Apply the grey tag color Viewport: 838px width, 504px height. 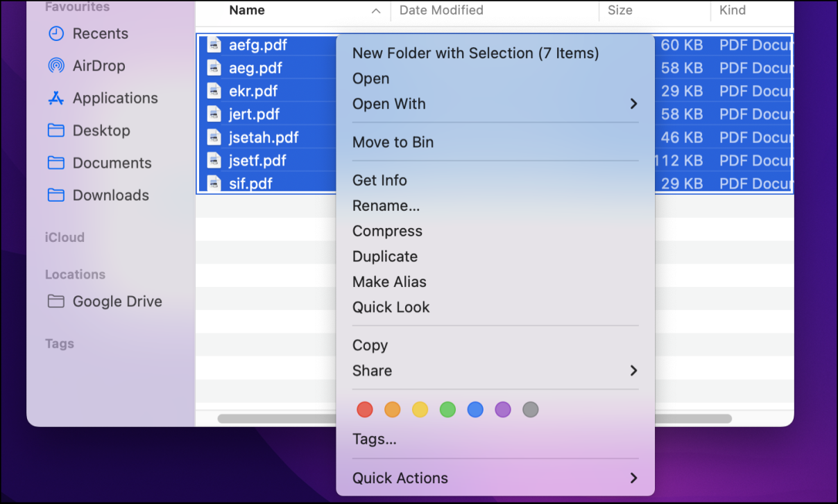pyautogui.click(x=531, y=410)
